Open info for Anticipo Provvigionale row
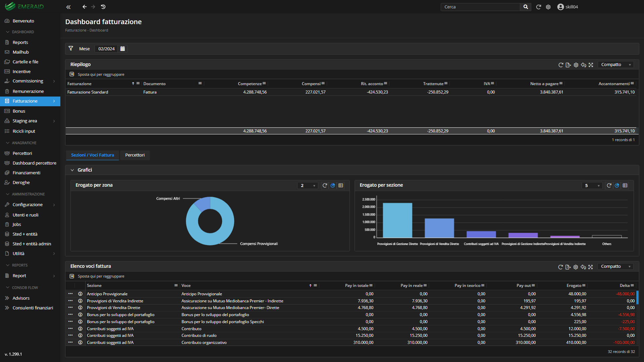Screen dimensions: 644x362 point(80,294)
